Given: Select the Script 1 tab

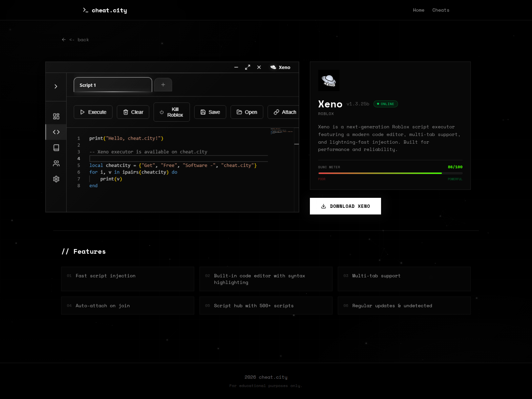Looking at the screenshot, I should (113, 85).
